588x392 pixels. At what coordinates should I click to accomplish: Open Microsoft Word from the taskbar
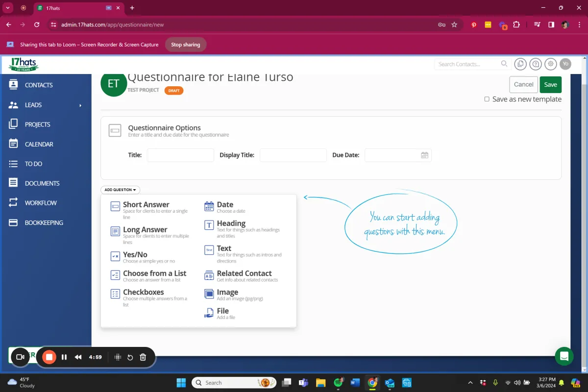click(x=355, y=383)
